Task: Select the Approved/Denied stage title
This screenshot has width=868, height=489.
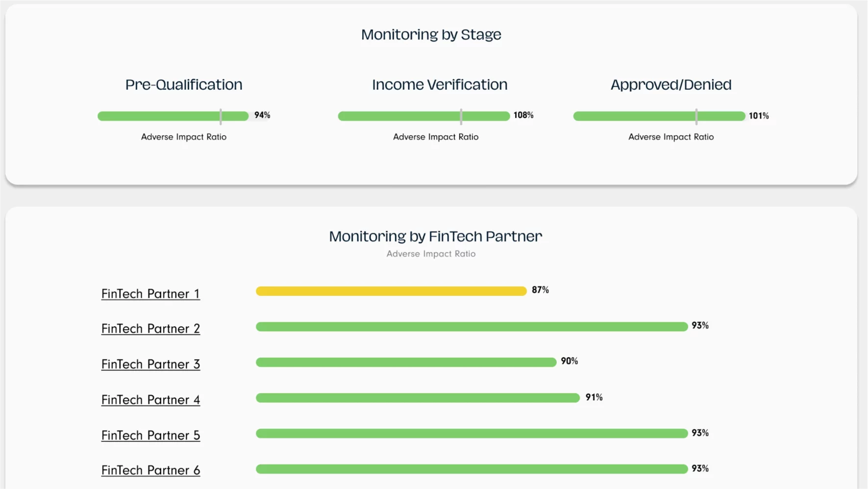Action: [671, 85]
